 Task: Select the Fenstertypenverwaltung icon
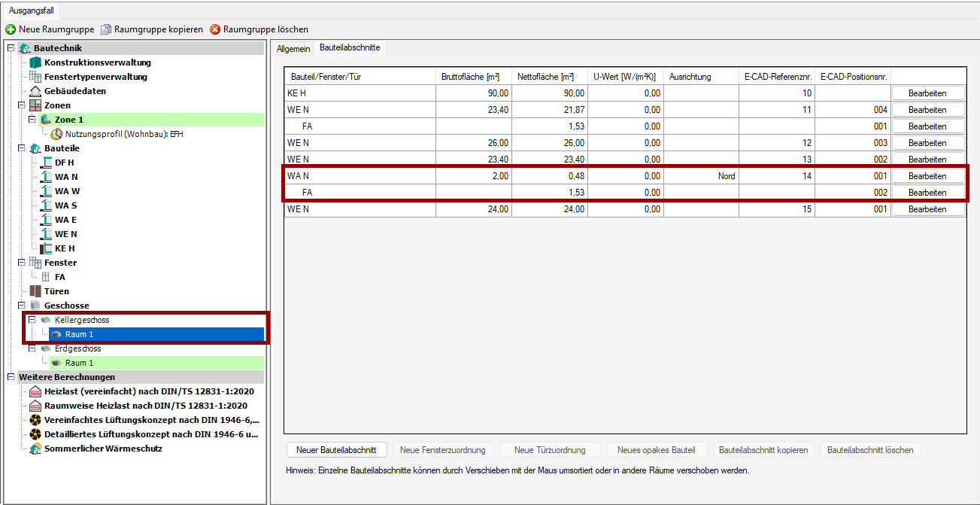pyautogui.click(x=35, y=77)
